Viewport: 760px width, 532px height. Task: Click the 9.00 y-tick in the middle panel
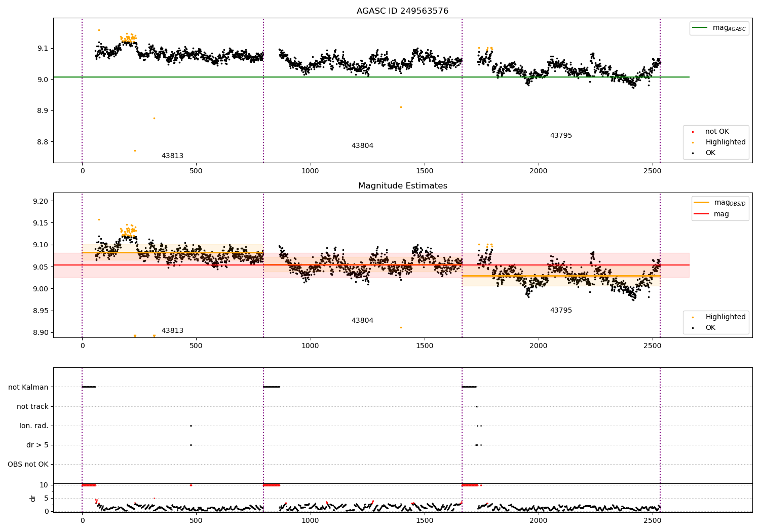(x=40, y=289)
